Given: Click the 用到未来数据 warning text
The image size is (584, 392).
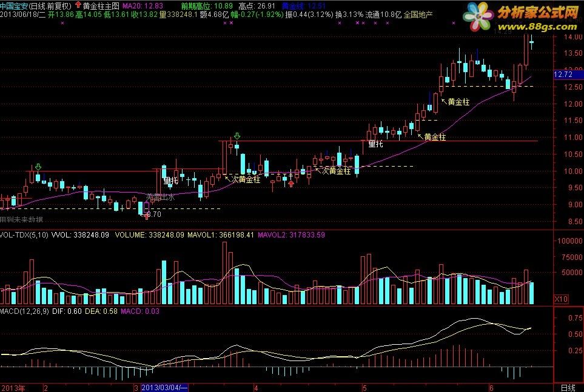Looking at the screenshot, I should click(x=21, y=220).
